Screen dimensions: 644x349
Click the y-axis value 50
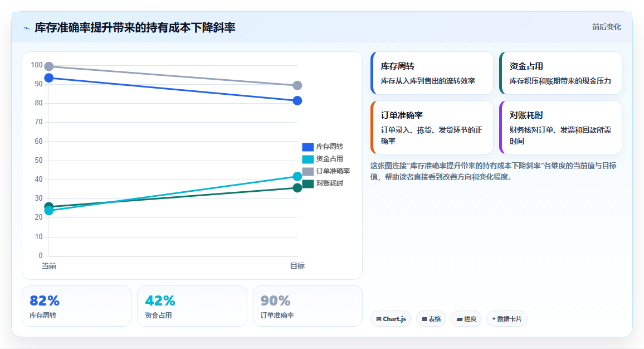click(x=38, y=161)
